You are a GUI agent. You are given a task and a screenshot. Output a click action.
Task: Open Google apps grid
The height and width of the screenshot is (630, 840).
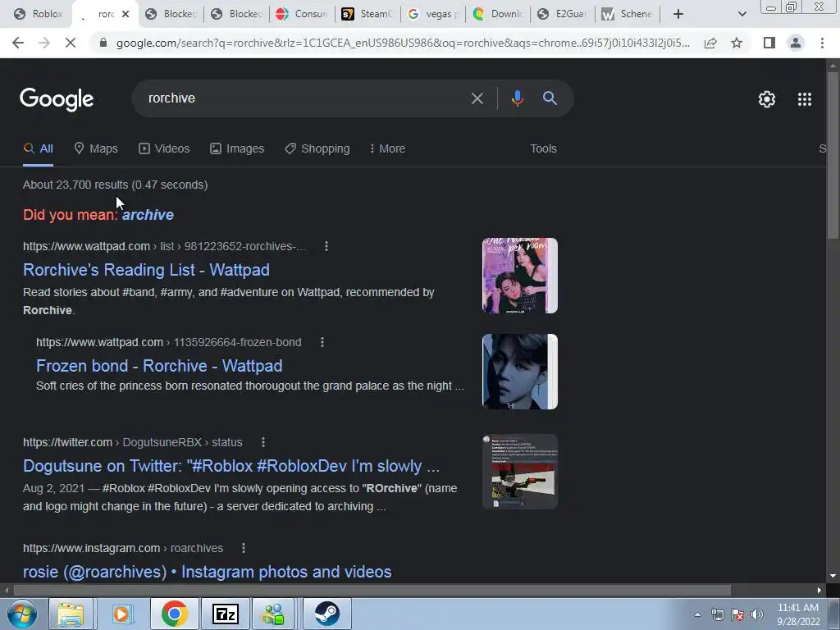click(x=805, y=99)
